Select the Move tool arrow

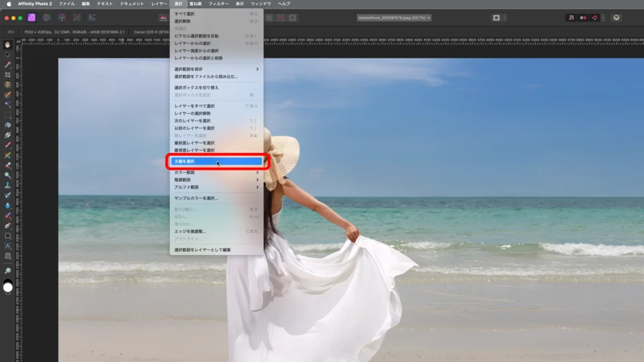(x=8, y=55)
